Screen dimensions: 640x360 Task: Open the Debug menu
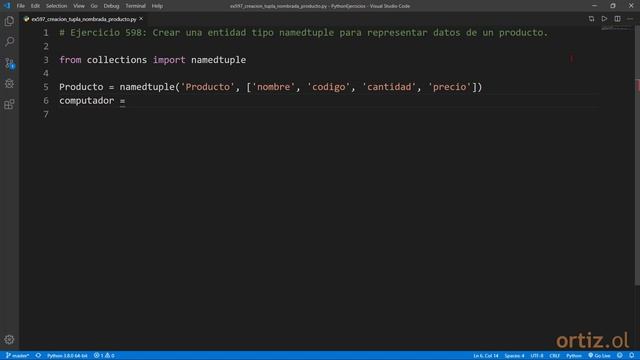(x=111, y=6)
